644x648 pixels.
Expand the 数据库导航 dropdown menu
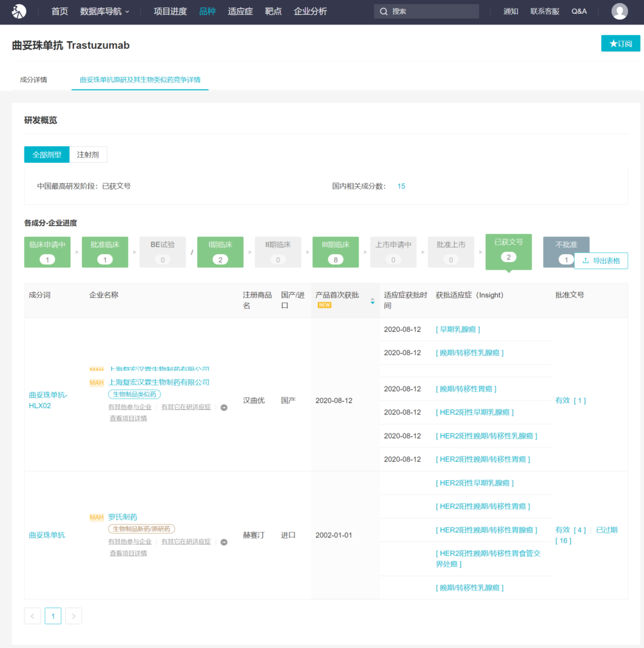[x=104, y=11]
